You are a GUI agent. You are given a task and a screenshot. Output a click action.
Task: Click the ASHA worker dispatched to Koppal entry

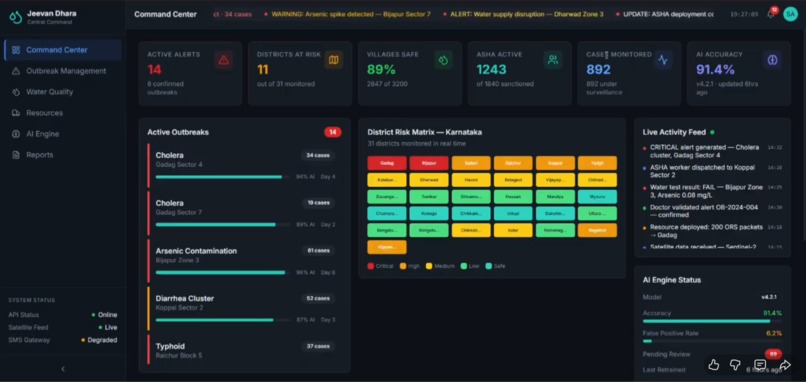point(712,171)
